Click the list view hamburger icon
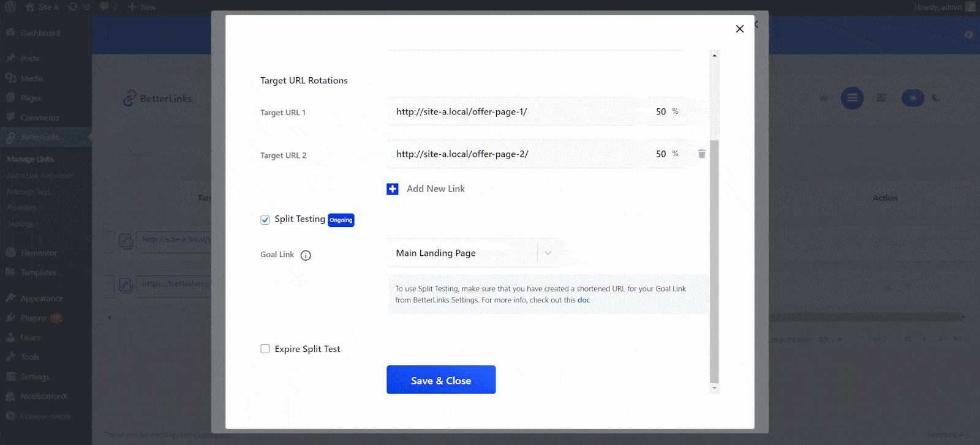 851,98
